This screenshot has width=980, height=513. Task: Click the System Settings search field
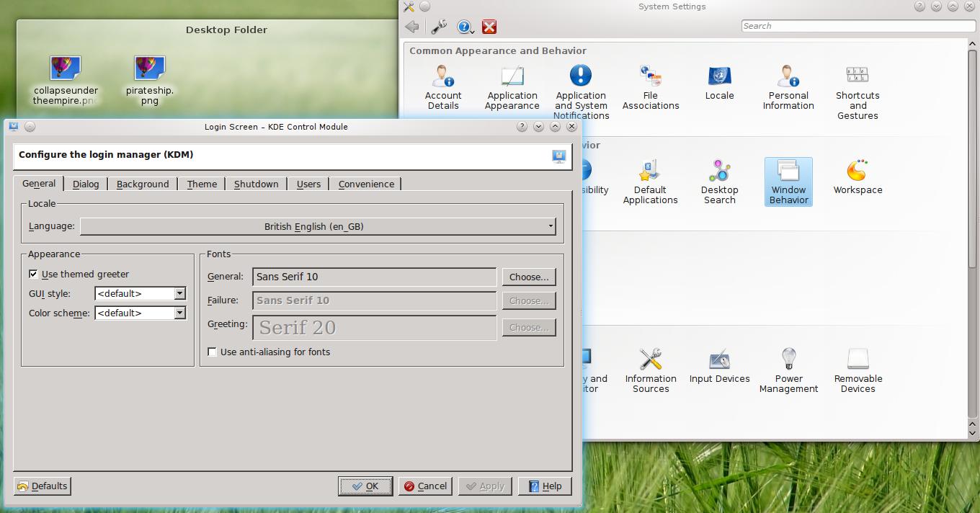(857, 26)
